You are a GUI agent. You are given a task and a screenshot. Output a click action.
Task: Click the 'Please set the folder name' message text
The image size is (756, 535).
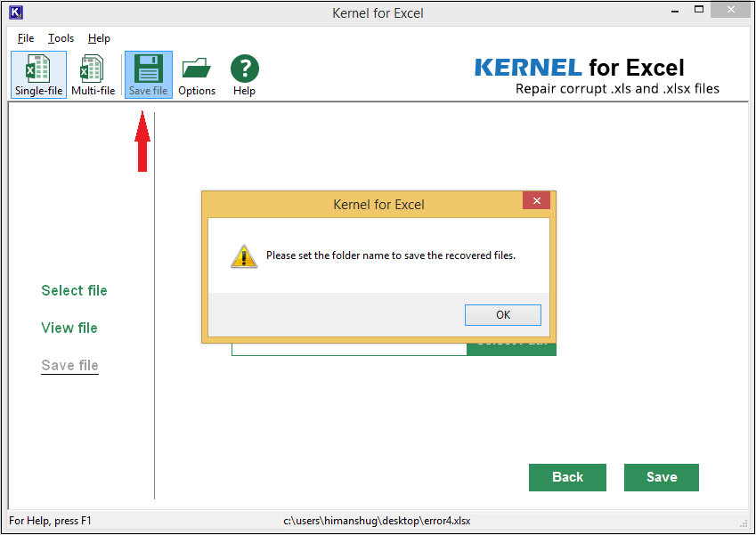pos(391,255)
